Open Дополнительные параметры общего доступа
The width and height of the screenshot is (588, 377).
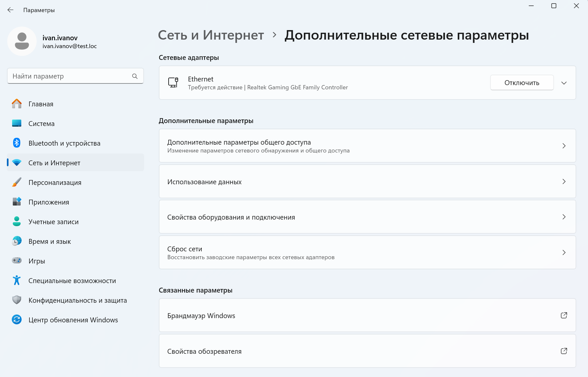367,146
